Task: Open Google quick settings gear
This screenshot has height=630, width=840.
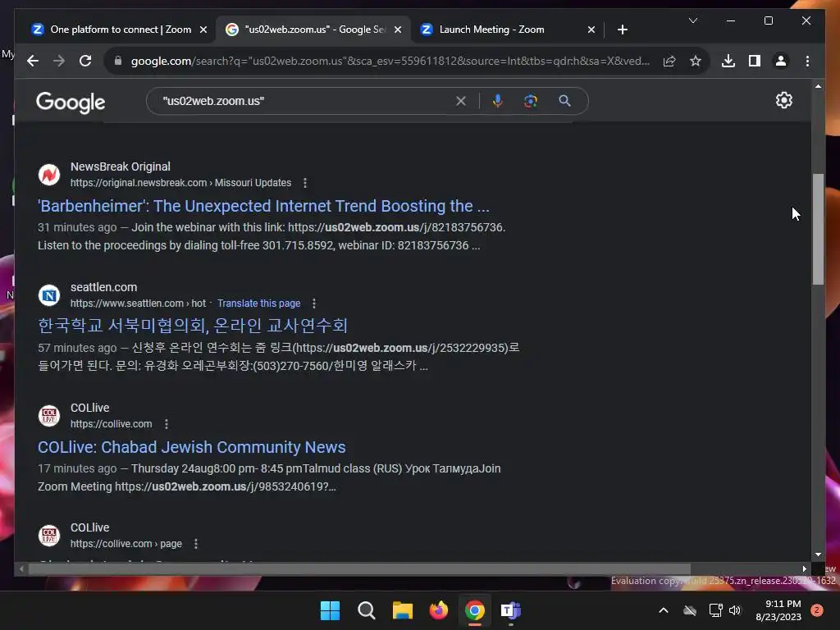Action: tap(783, 100)
